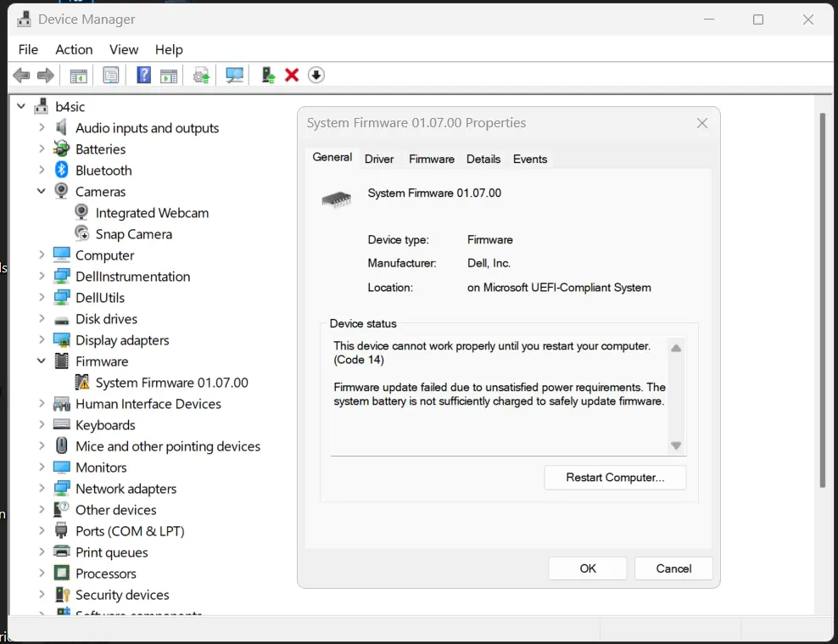
Task: Select the Batteries category icon
Action: (61, 148)
